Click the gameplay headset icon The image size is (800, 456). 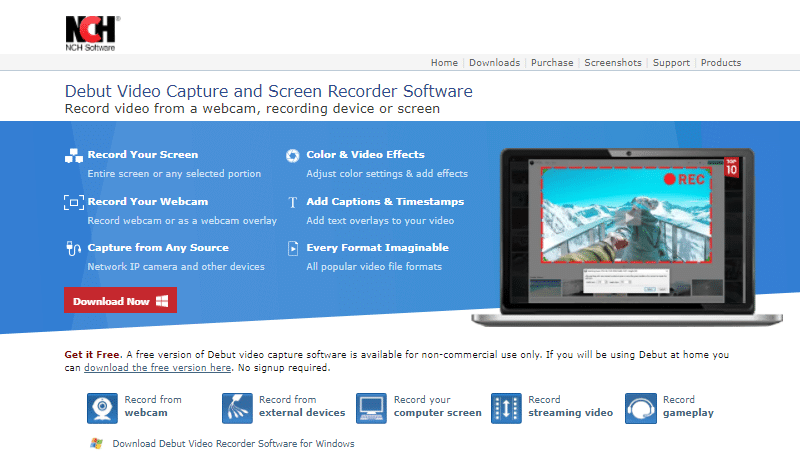[x=641, y=408]
